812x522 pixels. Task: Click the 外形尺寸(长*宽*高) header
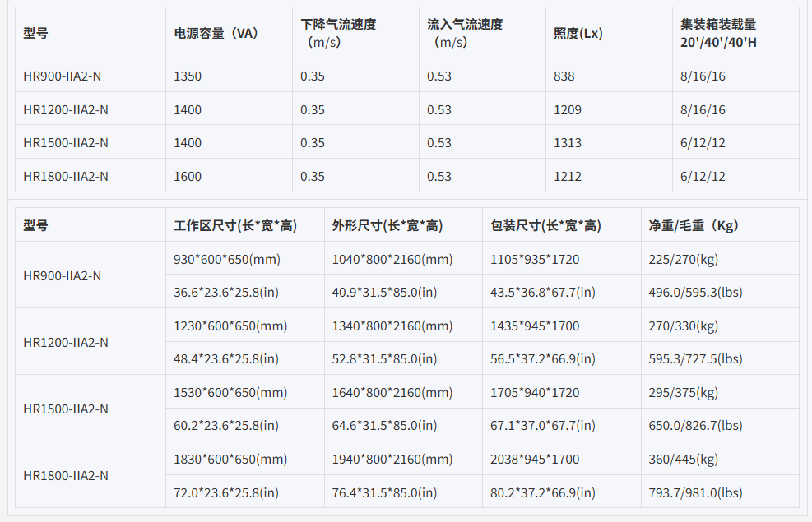[387, 225]
